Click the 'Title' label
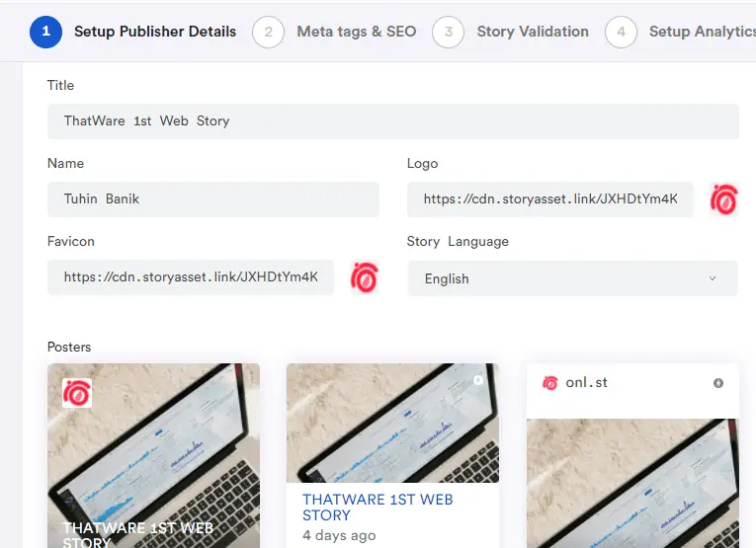This screenshot has width=756, height=548. pos(60,85)
